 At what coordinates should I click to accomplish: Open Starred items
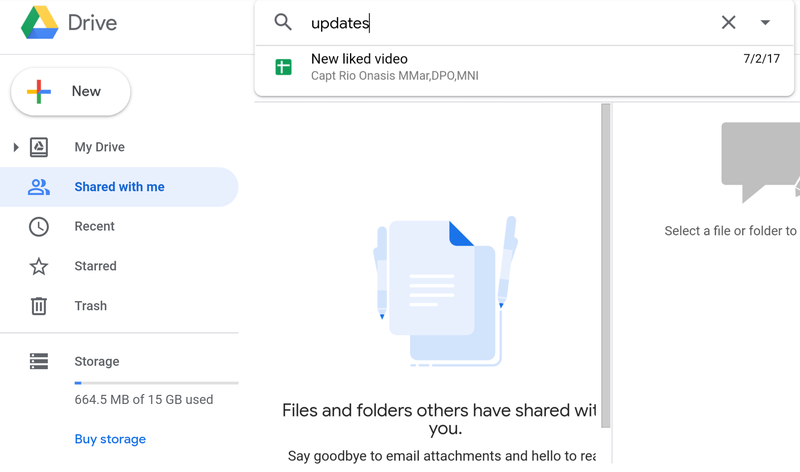[x=95, y=266]
